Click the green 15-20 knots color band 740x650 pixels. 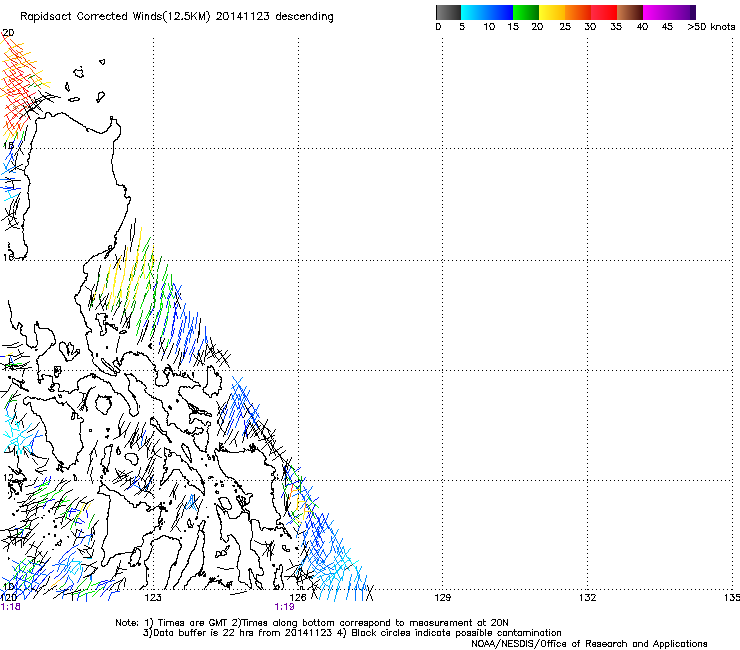526,12
